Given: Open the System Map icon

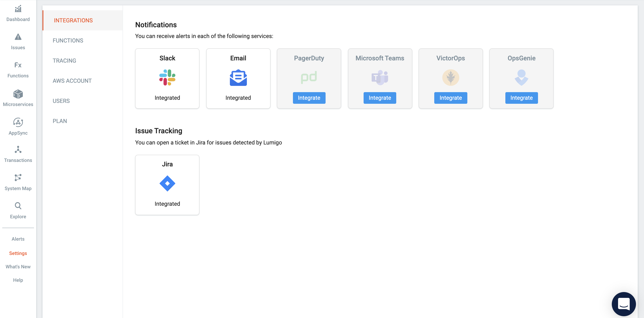Looking at the screenshot, I should pos(18,178).
